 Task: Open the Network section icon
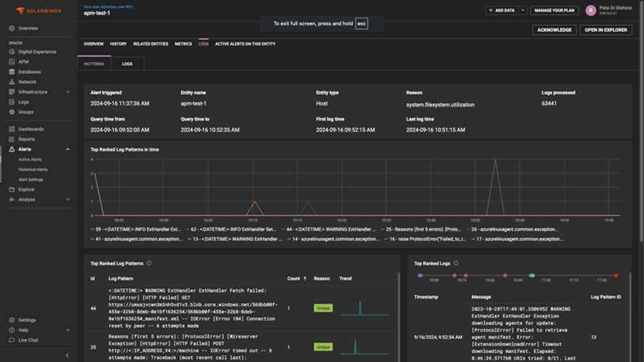click(x=12, y=82)
